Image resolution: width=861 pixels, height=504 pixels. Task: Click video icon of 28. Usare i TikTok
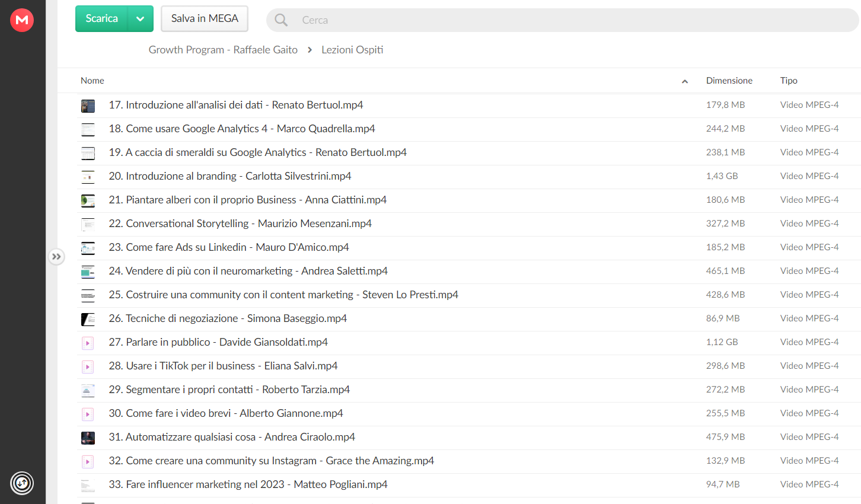(88, 366)
